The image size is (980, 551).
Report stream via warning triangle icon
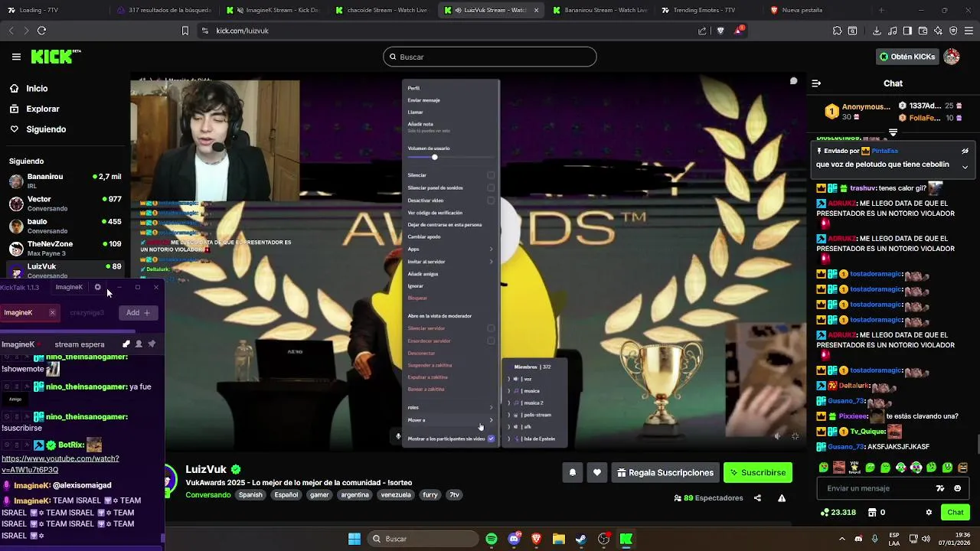coord(782,498)
